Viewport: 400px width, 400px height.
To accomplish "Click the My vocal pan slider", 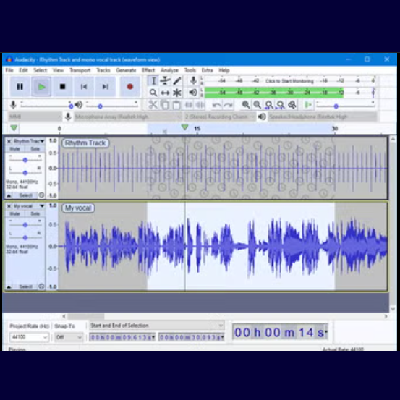I will tap(25, 237).
